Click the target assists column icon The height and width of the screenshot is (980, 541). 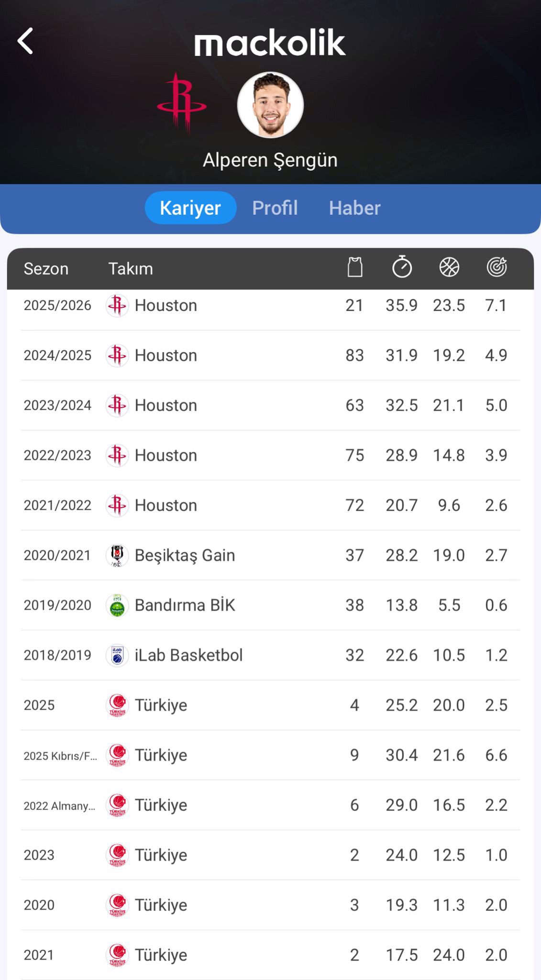point(497,267)
